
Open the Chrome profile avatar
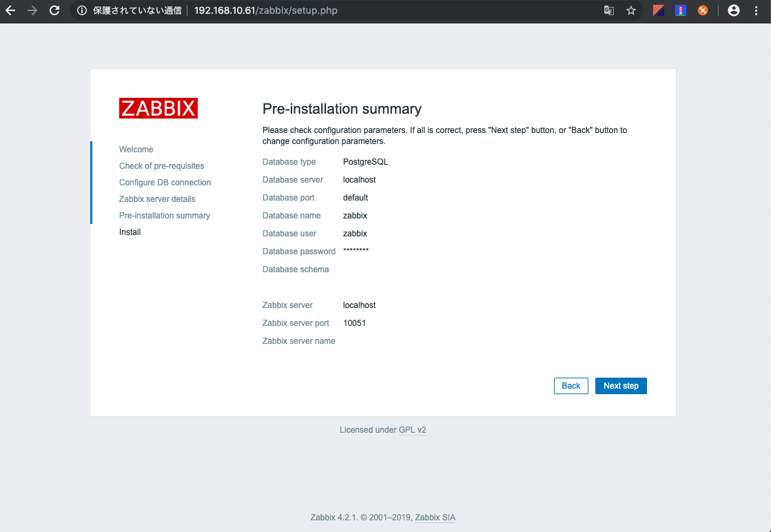[x=733, y=10]
